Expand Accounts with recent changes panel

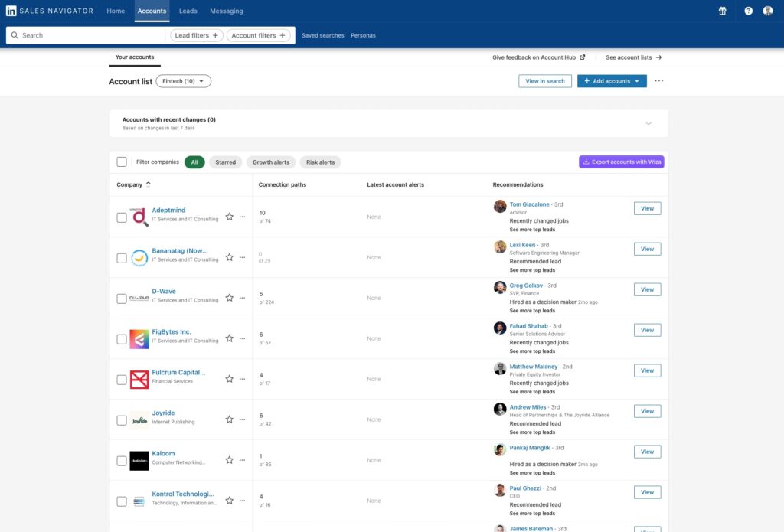click(648, 123)
